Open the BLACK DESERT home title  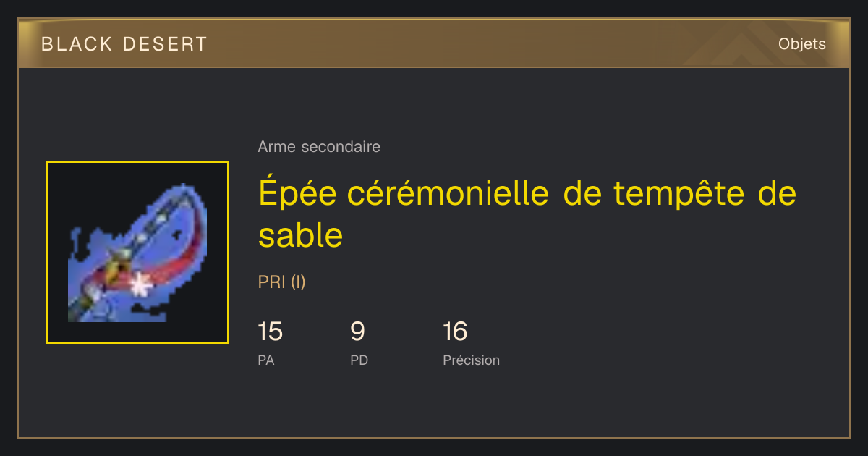[x=124, y=44]
